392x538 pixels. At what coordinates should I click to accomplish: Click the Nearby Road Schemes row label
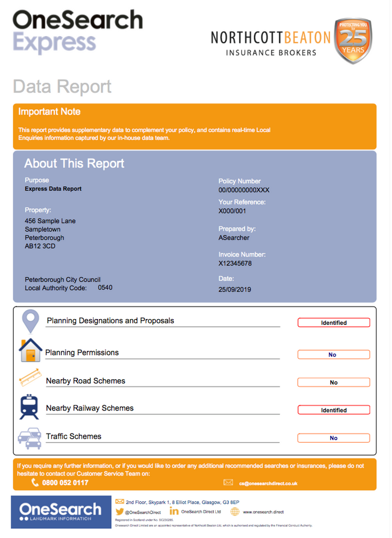(x=85, y=381)
